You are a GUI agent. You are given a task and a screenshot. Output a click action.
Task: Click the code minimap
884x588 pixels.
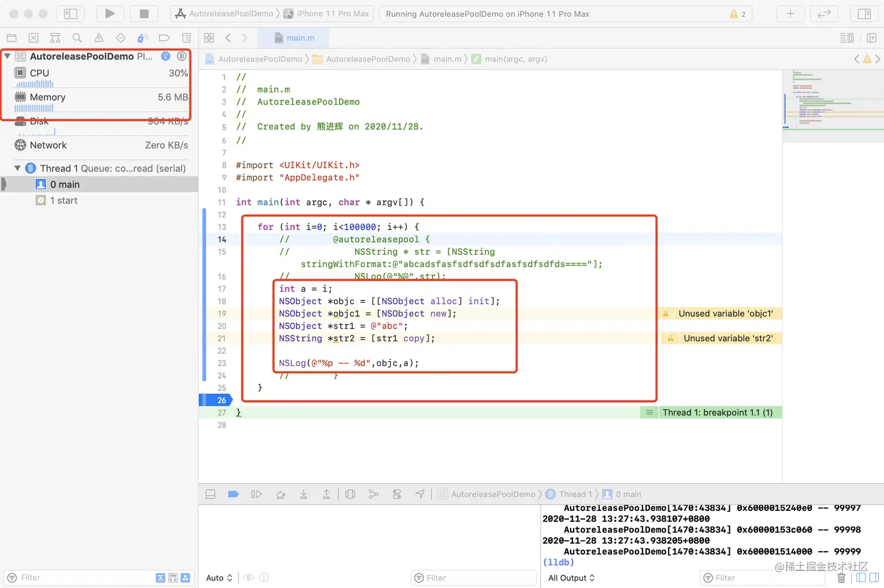833,105
